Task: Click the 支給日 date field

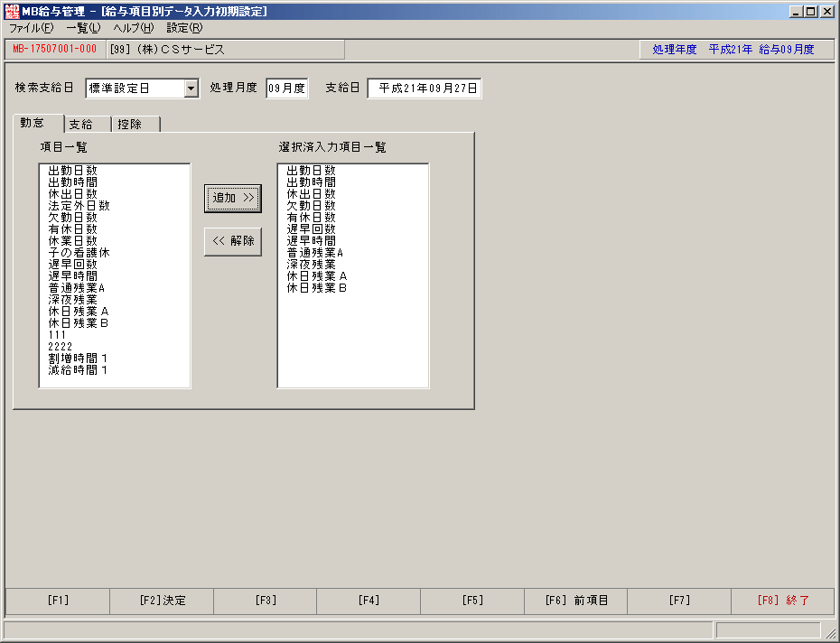Action: (425, 89)
